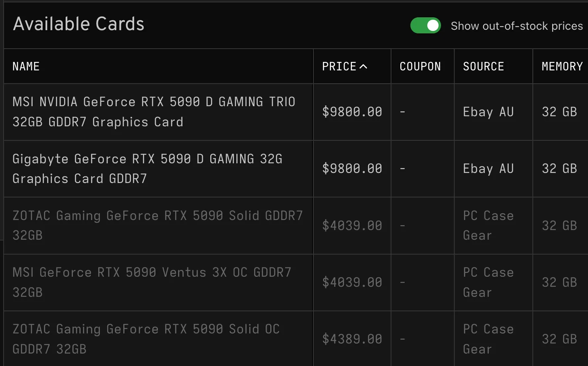Click the Available Cards heading
The width and height of the screenshot is (588, 366).
click(79, 24)
